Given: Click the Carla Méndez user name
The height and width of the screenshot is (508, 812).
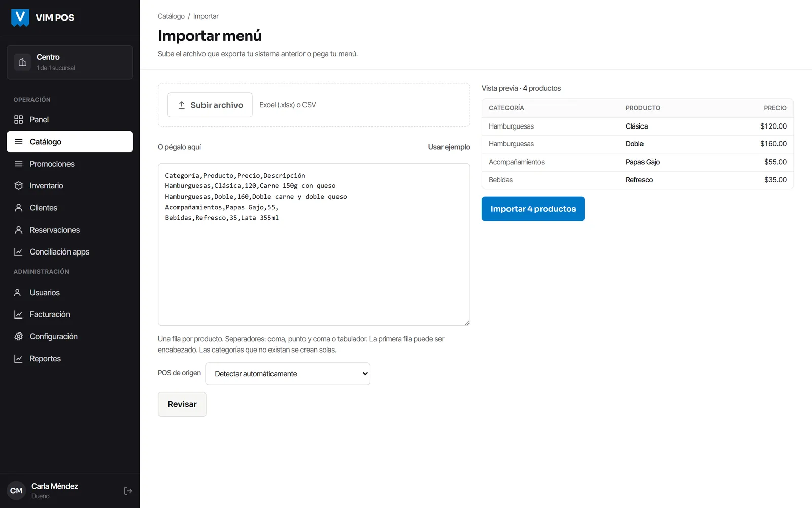Looking at the screenshot, I should pos(55,486).
